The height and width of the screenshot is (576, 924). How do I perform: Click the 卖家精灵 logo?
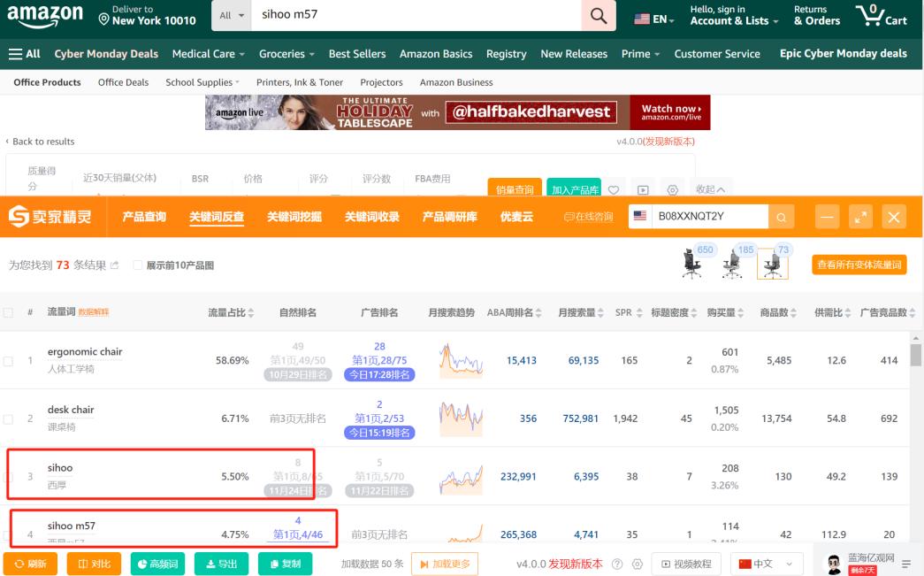pos(50,217)
